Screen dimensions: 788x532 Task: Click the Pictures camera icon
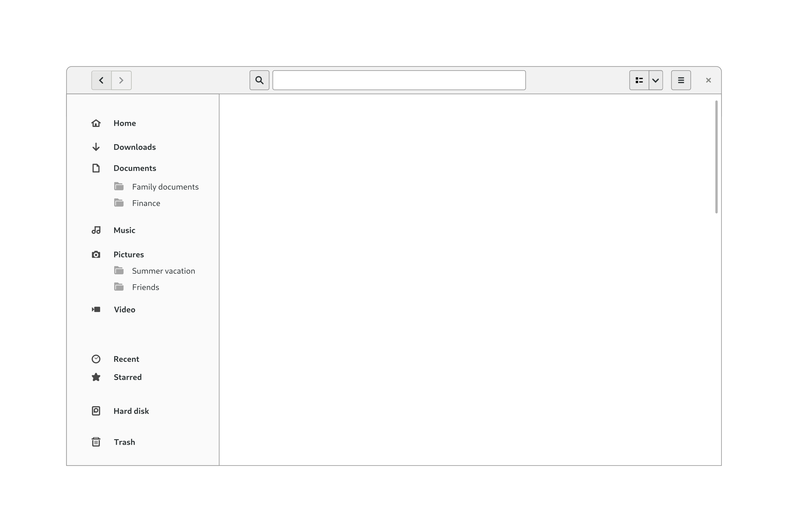pyautogui.click(x=96, y=254)
